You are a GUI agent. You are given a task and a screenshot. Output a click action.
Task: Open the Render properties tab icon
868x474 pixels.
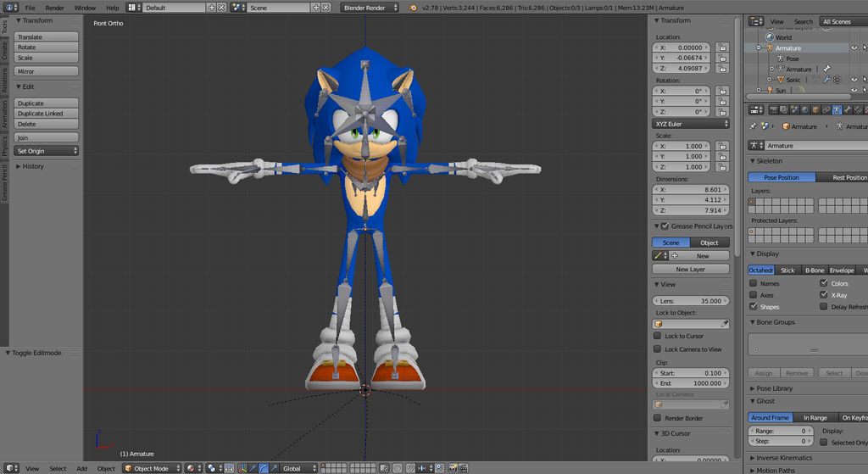pos(773,109)
